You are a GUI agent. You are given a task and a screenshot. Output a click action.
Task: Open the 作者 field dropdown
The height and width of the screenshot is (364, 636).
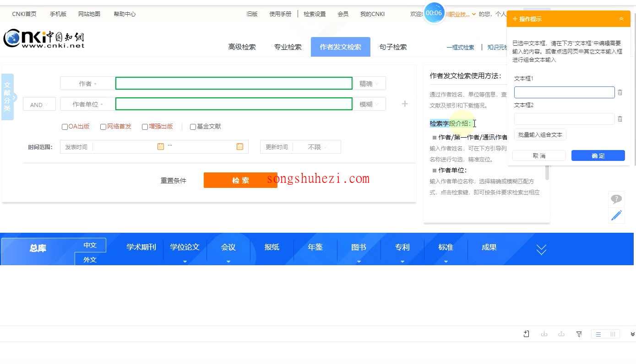[x=87, y=84]
